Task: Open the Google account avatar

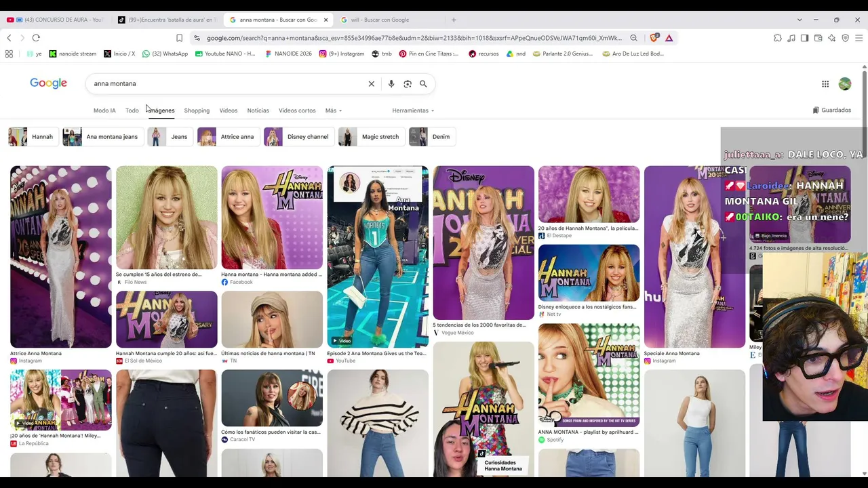Action: [845, 84]
